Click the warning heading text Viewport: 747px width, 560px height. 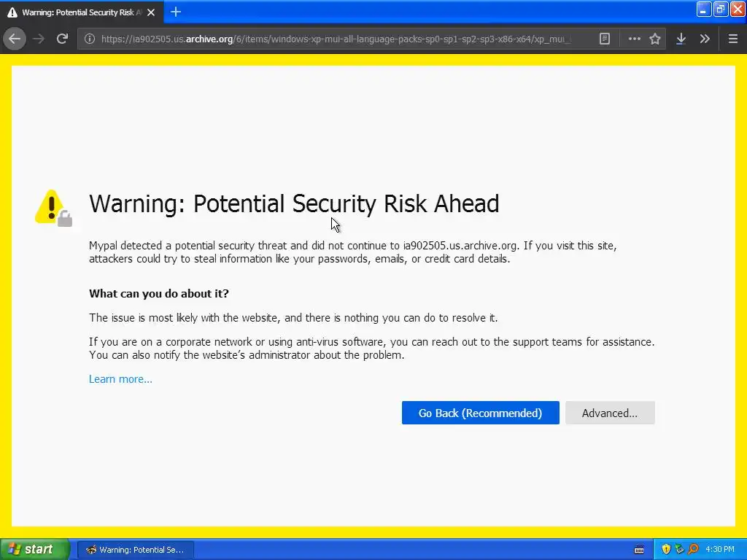point(294,204)
